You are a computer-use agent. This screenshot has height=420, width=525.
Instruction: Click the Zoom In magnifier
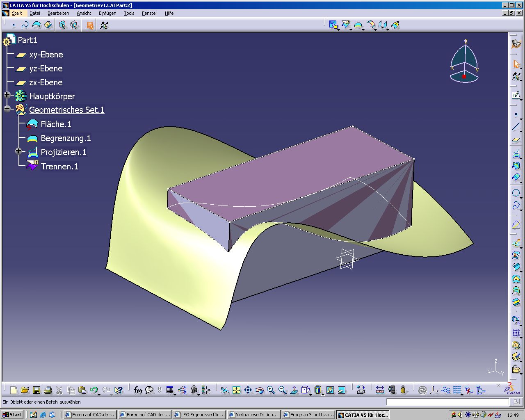coord(271,390)
